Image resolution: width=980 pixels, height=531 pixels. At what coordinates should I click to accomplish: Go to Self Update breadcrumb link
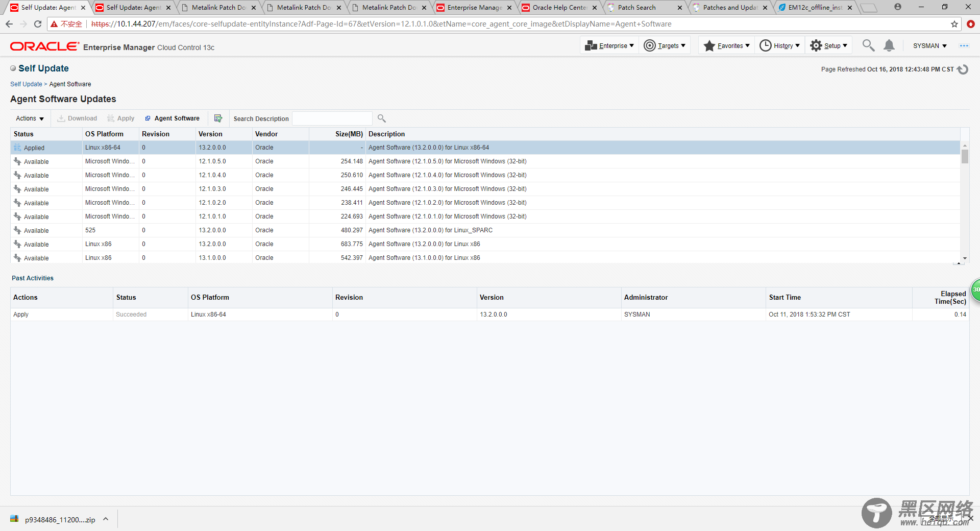pyautogui.click(x=26, y=84)
